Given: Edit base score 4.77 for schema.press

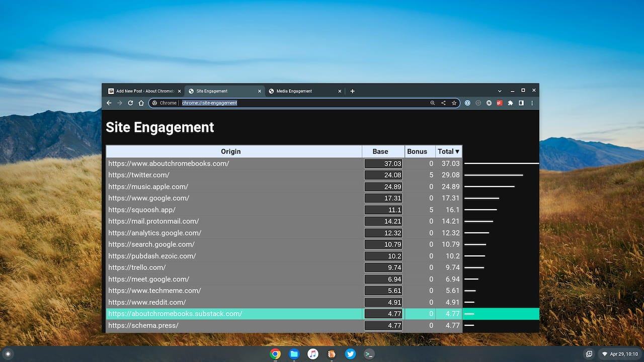Looking at the screenshot, I should coord(383,325).
